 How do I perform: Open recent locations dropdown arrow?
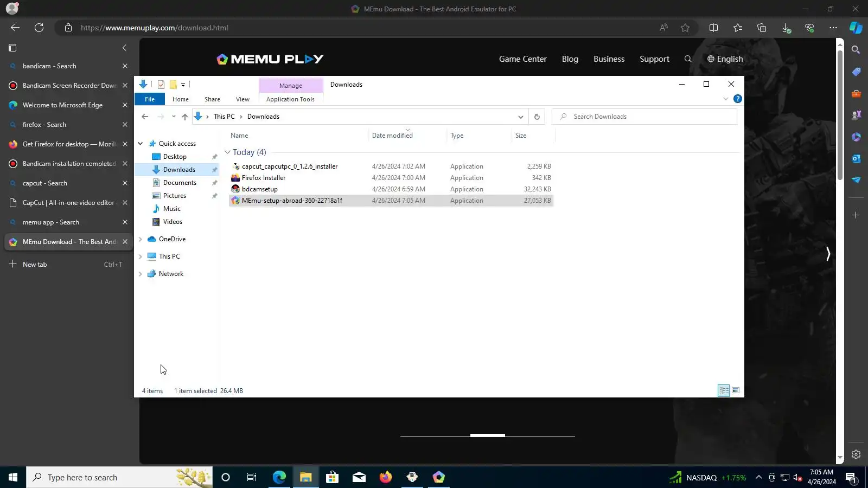coord(174,117)
